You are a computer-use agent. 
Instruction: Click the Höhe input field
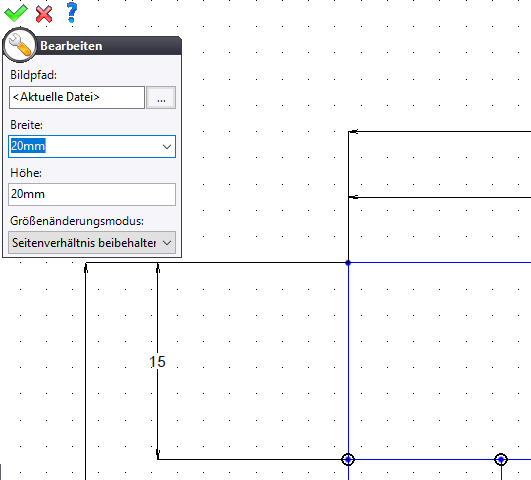(92, 194)
